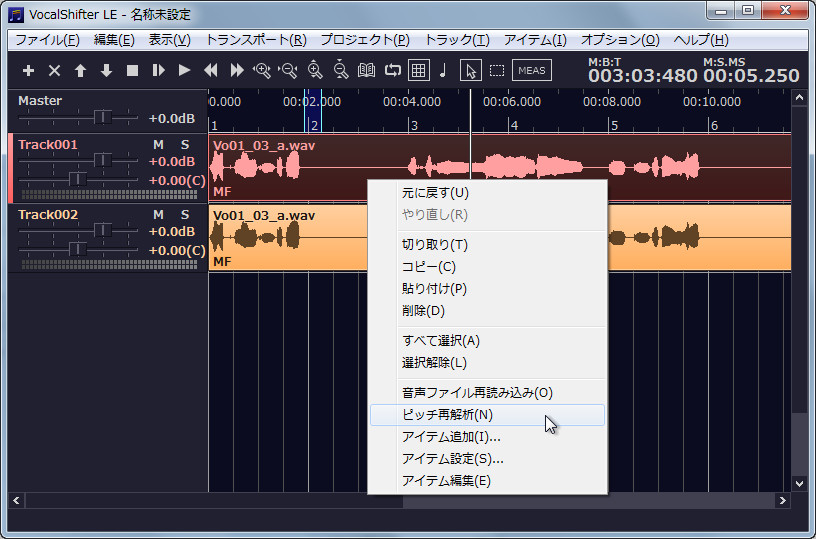Open the アイテム(I) menu
Viewport: 816px width, 539px height.
535,40
